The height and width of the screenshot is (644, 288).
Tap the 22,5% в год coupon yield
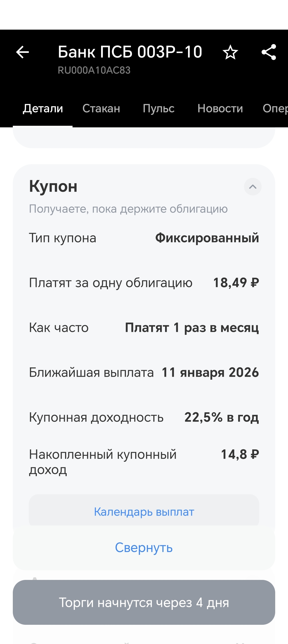tap(221, 417)
